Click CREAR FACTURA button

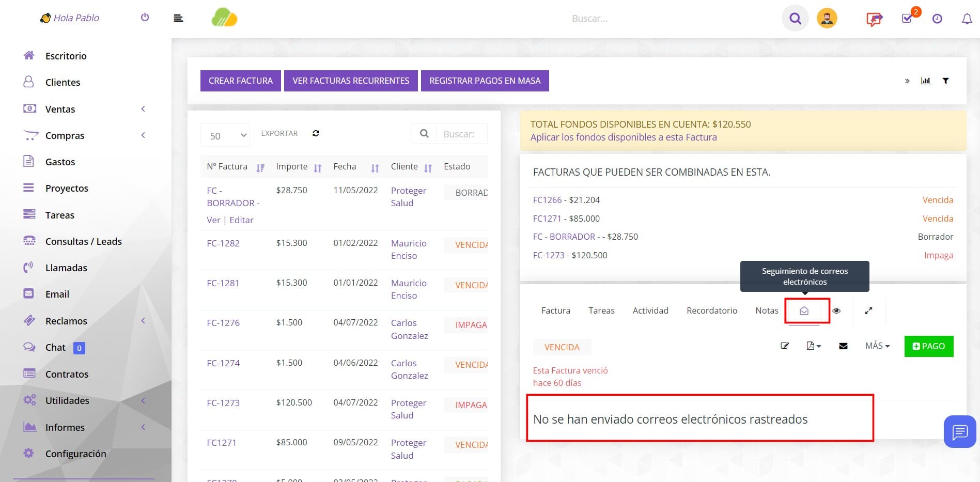click(x=241, y=81)
